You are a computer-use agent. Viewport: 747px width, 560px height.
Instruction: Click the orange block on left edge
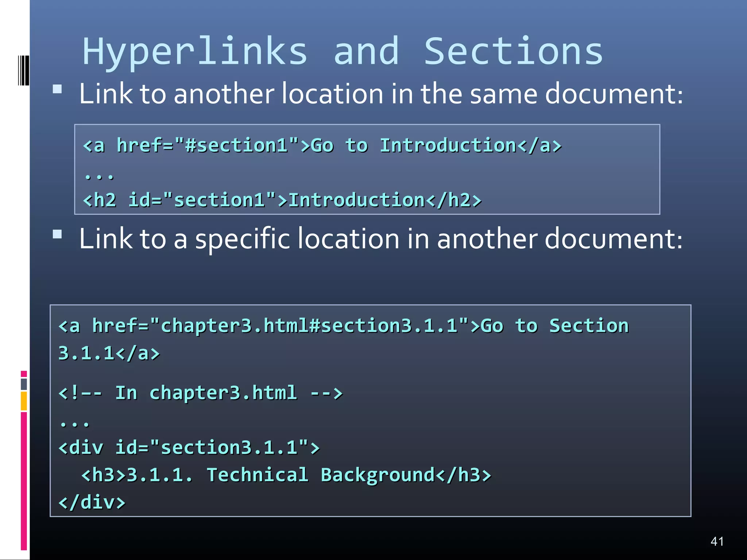point(24,401)
